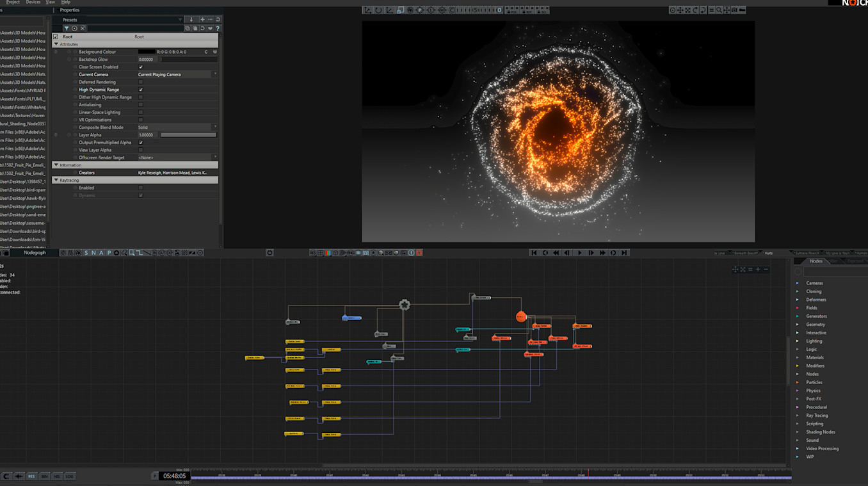Click the Background Colour black swatch
868x486 pixels.
(x=147, y=52)
